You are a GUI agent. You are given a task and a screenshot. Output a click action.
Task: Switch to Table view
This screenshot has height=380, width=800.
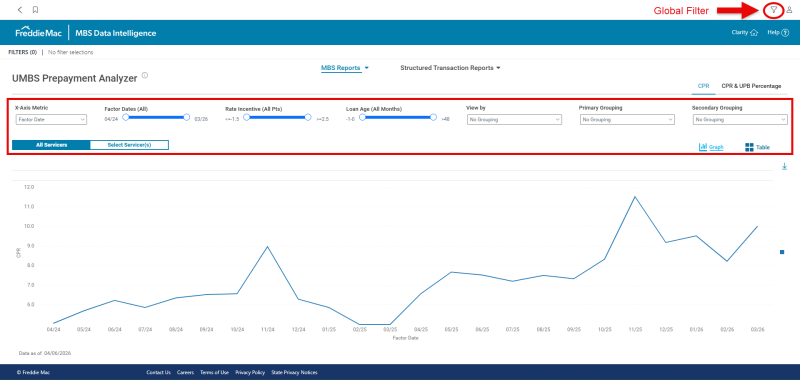[x=757, y=147]
